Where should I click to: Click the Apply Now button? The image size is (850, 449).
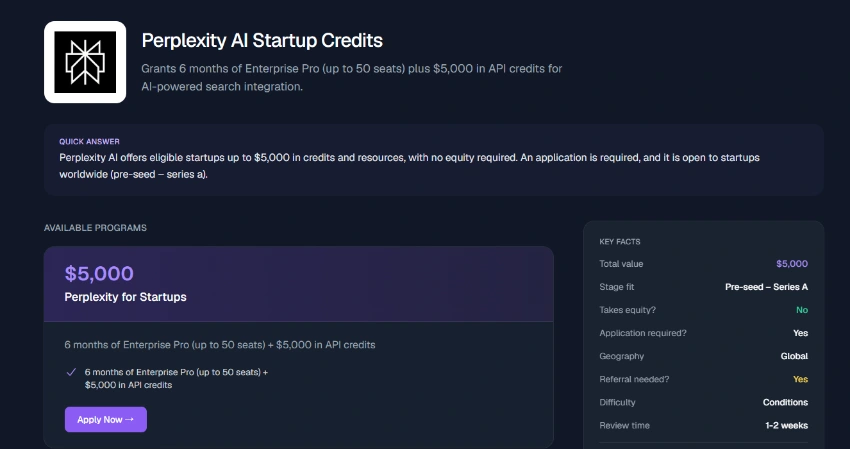pos(106,420)
